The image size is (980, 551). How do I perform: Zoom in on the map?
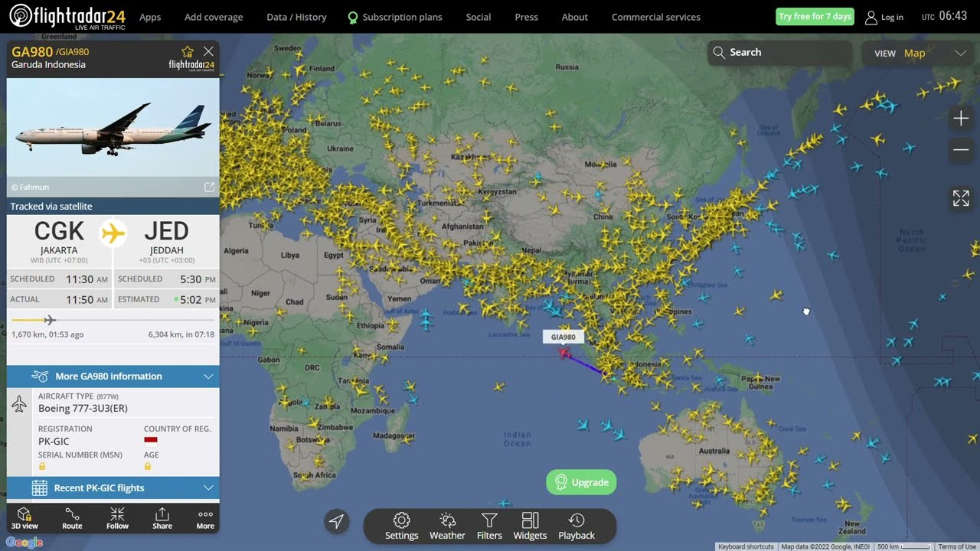pos(961,119)
